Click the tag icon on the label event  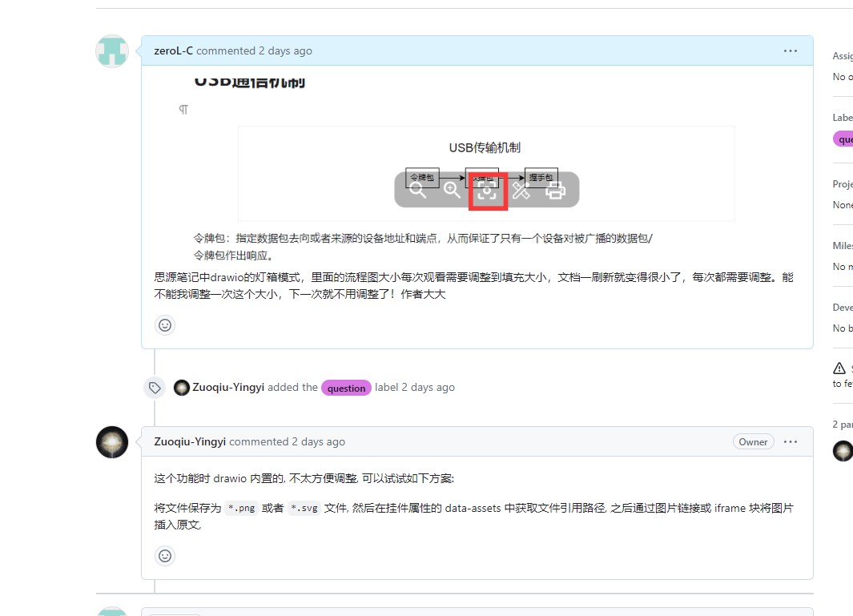tap(155, 388)
